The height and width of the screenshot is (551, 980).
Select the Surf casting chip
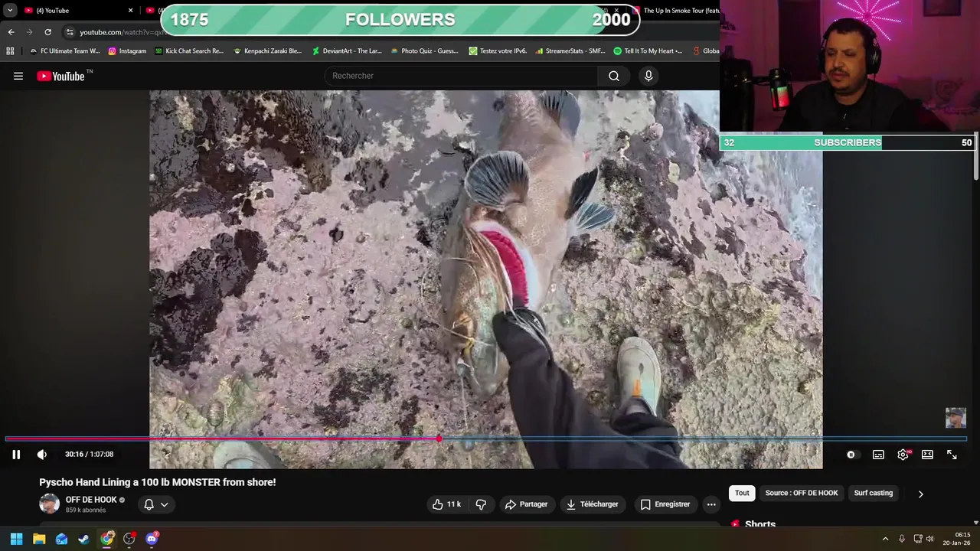coord(873,494)
